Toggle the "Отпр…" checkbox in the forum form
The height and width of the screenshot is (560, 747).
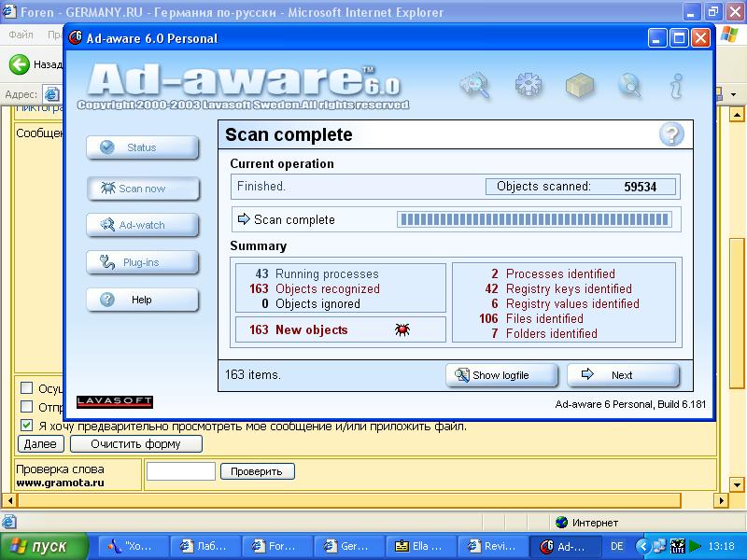coord(27,407)
